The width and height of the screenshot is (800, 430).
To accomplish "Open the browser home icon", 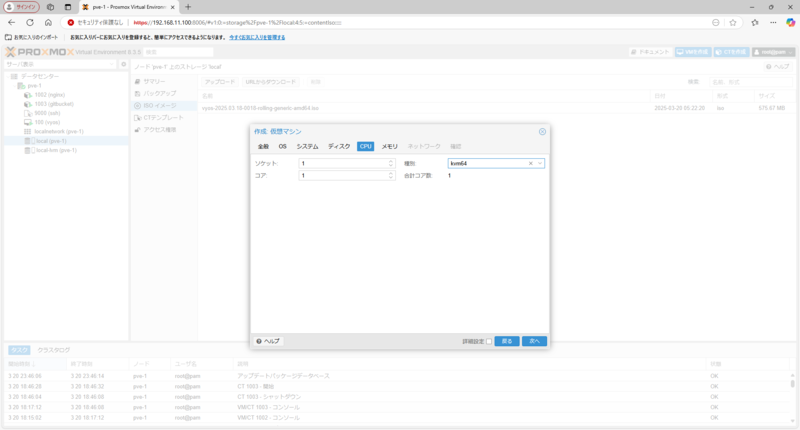I will tap(48, 22).
